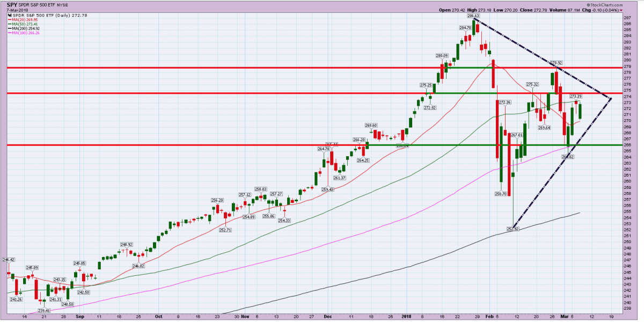Click the red down-arrow next to Chg
The height and width of the screenshot is (322, 644).
621,10
